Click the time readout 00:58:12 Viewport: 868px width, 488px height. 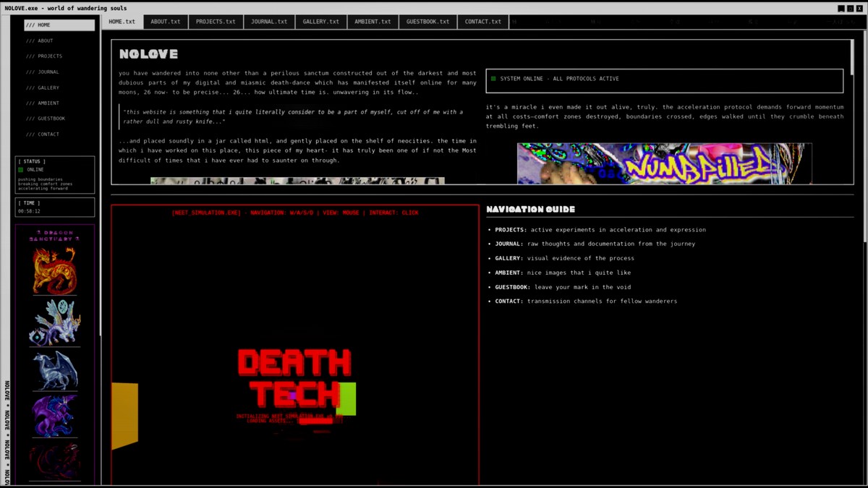click(29, 211)
